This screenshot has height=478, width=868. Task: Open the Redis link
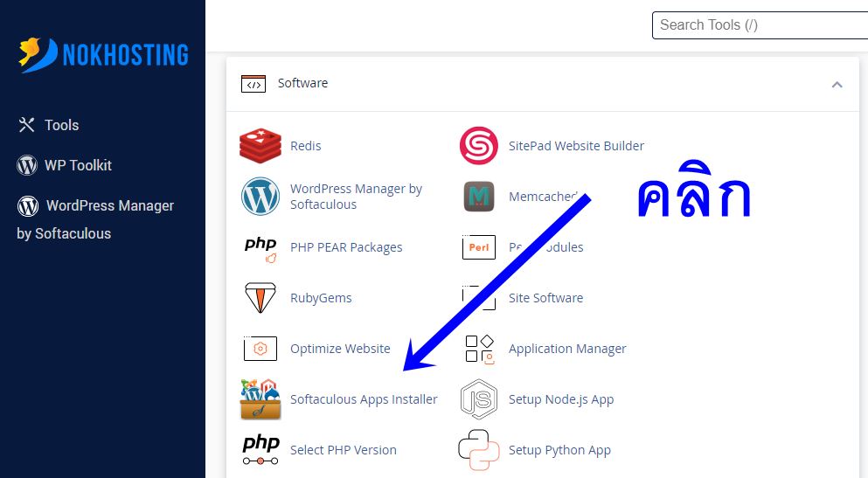click(306, 146)
